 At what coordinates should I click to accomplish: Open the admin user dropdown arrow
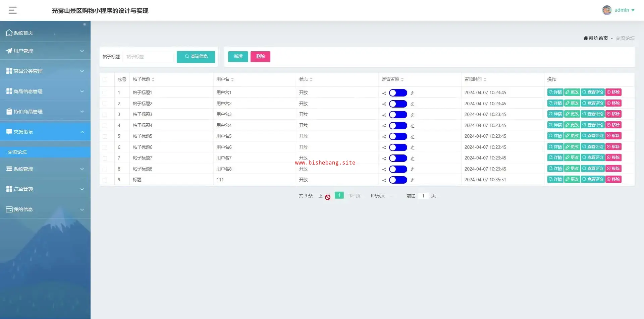pos(633,10)
